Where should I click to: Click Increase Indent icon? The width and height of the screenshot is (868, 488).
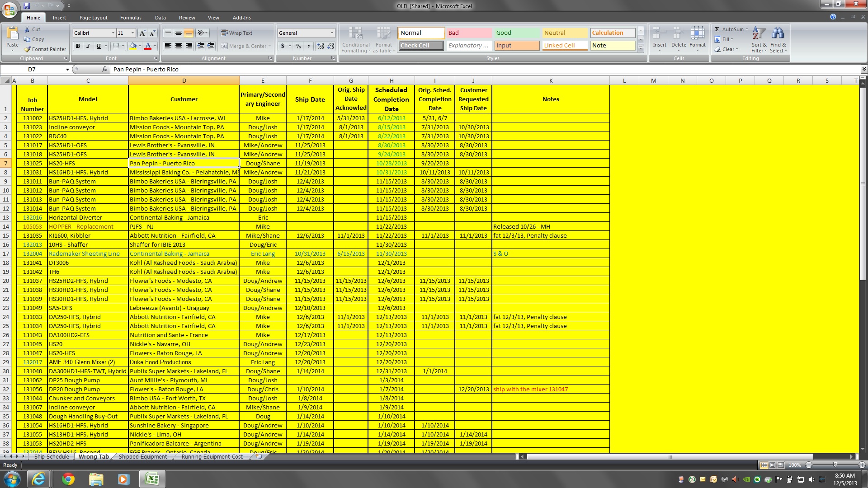[x=211, y=46]
